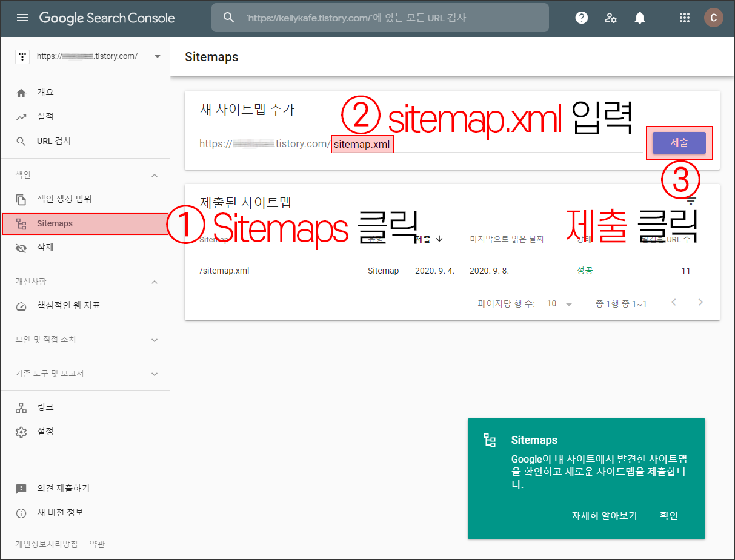Open the rows-per-page dropdown showing 10
735x560 pixels.
pos(560,304)
